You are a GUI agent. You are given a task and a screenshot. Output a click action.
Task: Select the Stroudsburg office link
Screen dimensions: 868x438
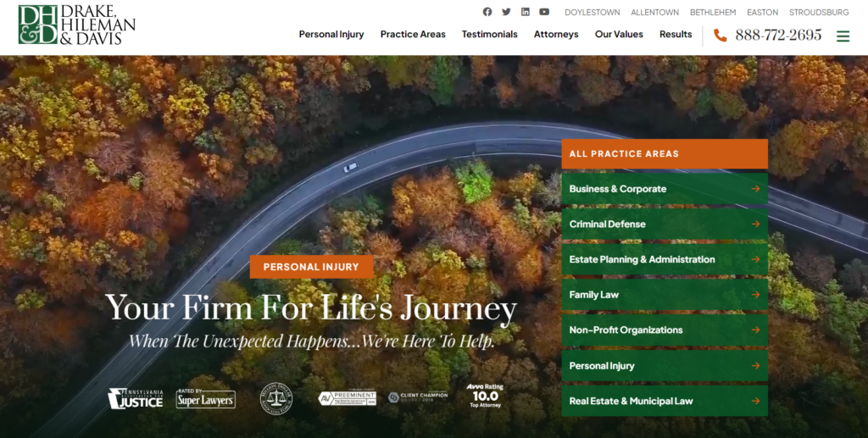pos(819,12)
